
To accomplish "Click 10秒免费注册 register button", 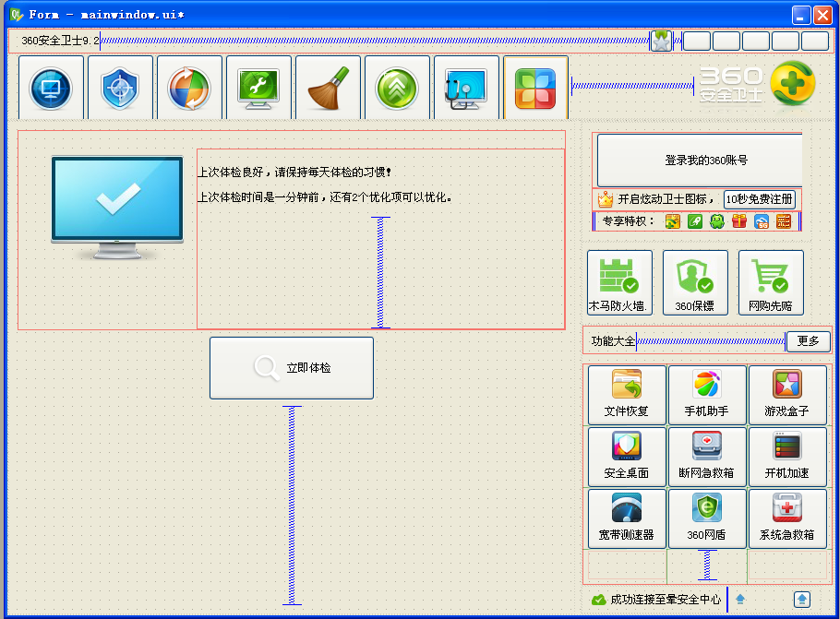I will 760,199.
